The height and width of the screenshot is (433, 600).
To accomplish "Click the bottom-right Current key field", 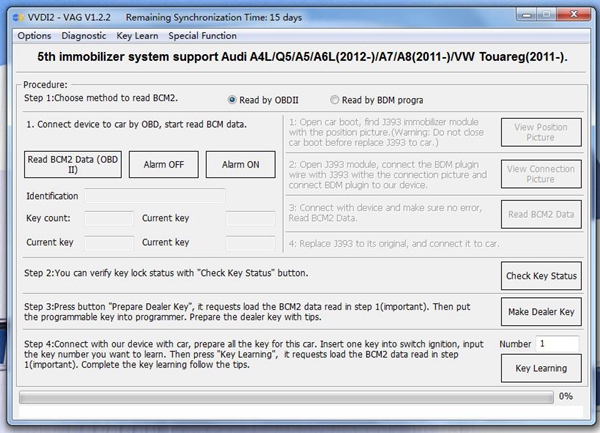I will tap(251, 243).
